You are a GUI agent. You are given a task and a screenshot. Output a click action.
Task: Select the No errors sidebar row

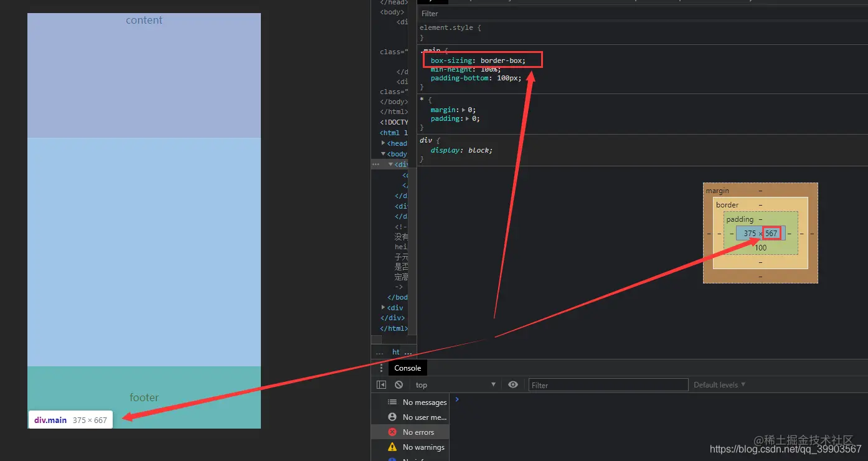pyautogui.click(x=410, y=432)
